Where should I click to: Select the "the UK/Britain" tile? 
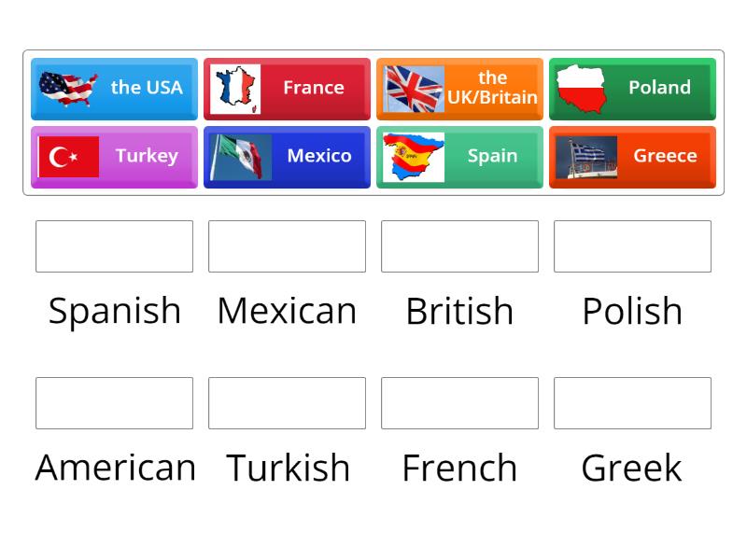click(x=459, y=89)
